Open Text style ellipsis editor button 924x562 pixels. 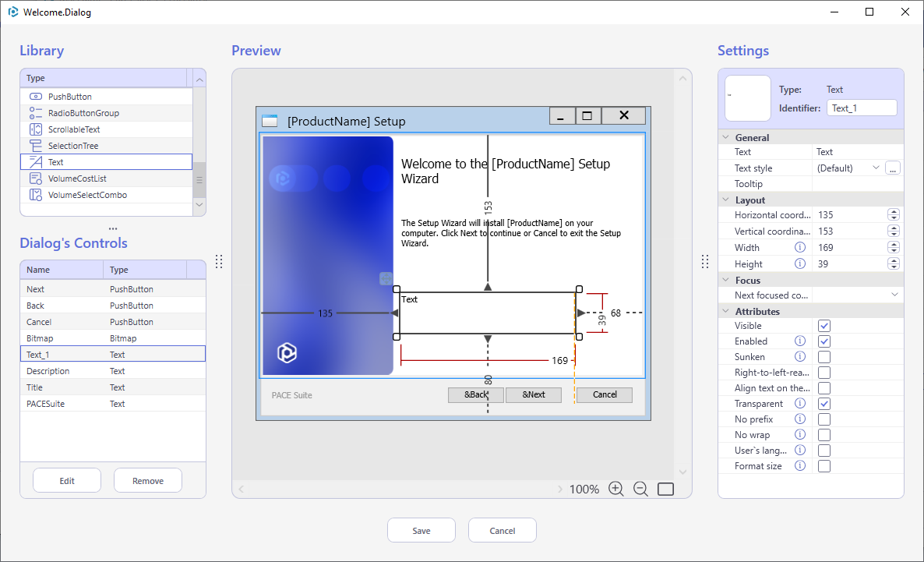coord(893,168)
